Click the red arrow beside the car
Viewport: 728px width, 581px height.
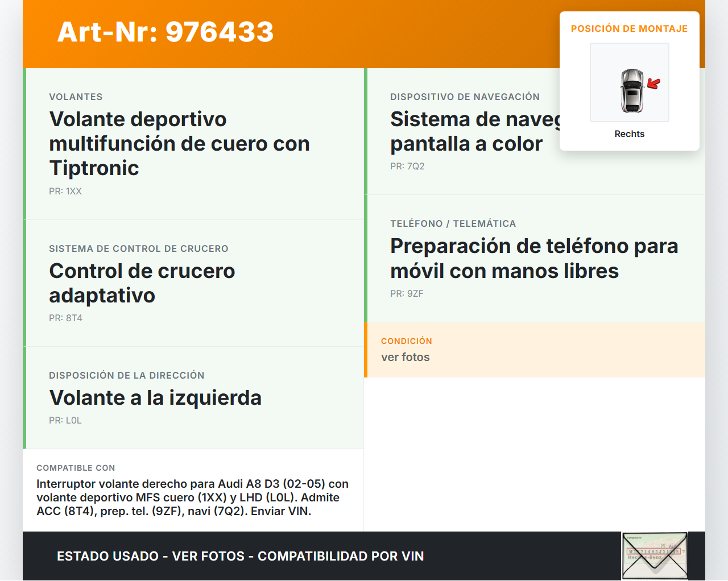pos(654,84)
